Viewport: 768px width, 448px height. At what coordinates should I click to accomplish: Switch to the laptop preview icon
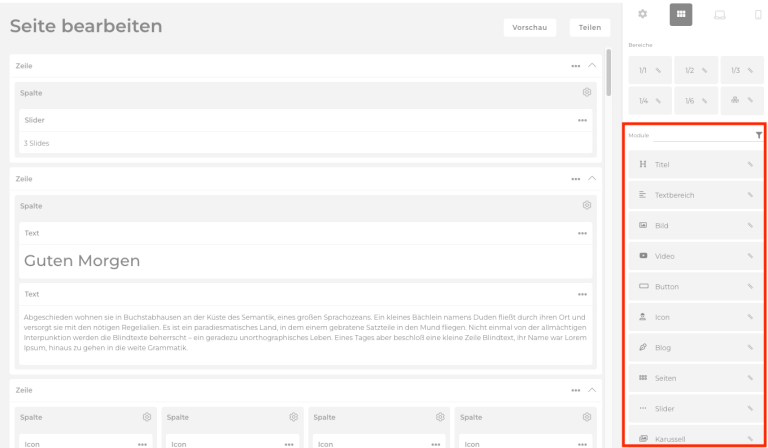tap(718, 18)
